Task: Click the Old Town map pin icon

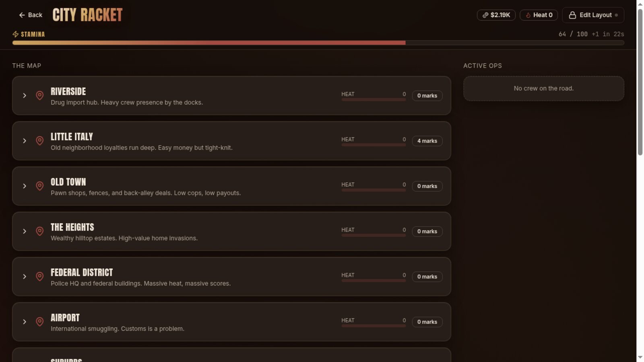Action: [39, 186]
